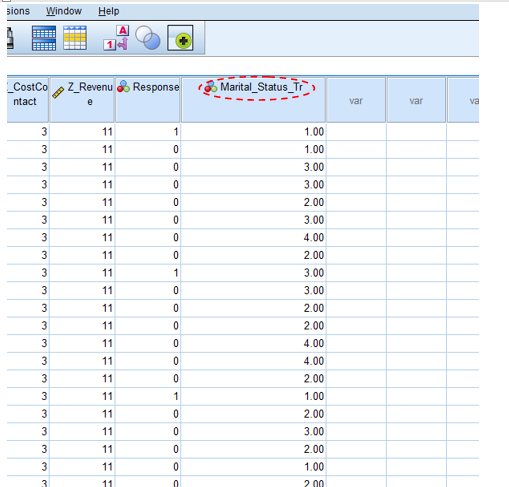Click the second empty var column header
This screenshot has height=487, width=509.
[x=416, y=100]
